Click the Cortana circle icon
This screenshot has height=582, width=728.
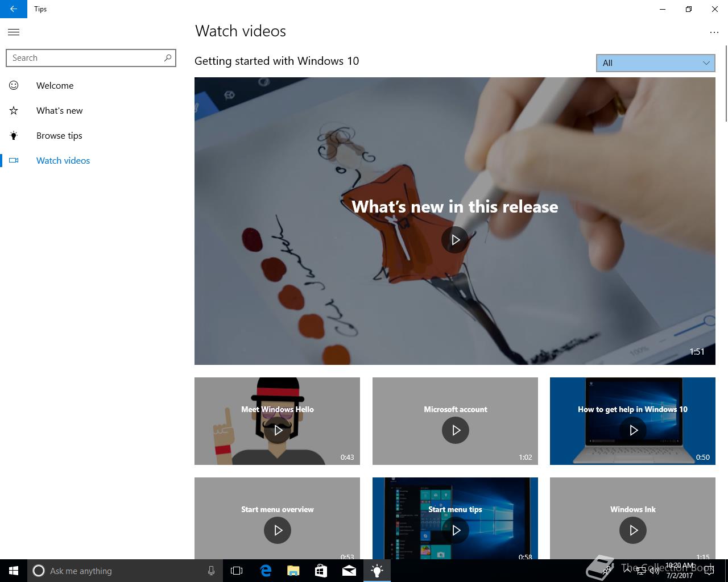(39, 571)
